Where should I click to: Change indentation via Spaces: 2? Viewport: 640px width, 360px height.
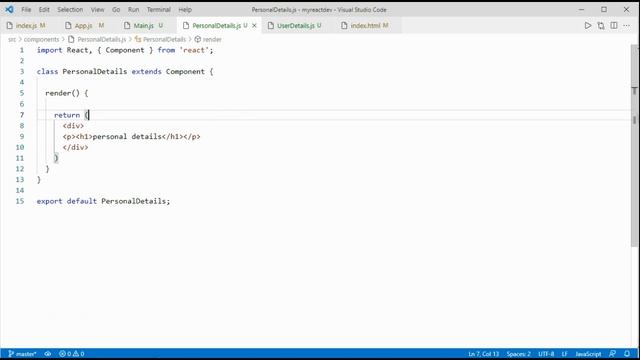tap(518, 354)
